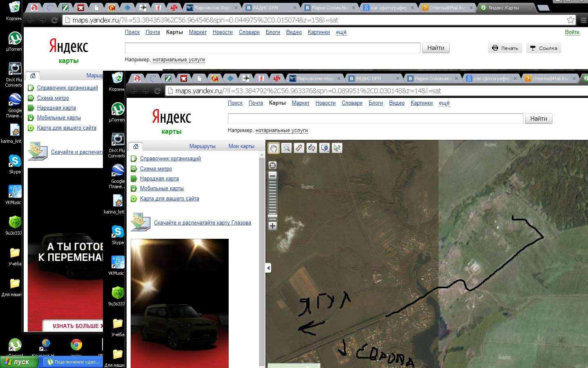The width and height of the screenshot is (588, 368).
Task: Switch to the РАДИО DFM tab in the front window
Action: pos(374,79)
